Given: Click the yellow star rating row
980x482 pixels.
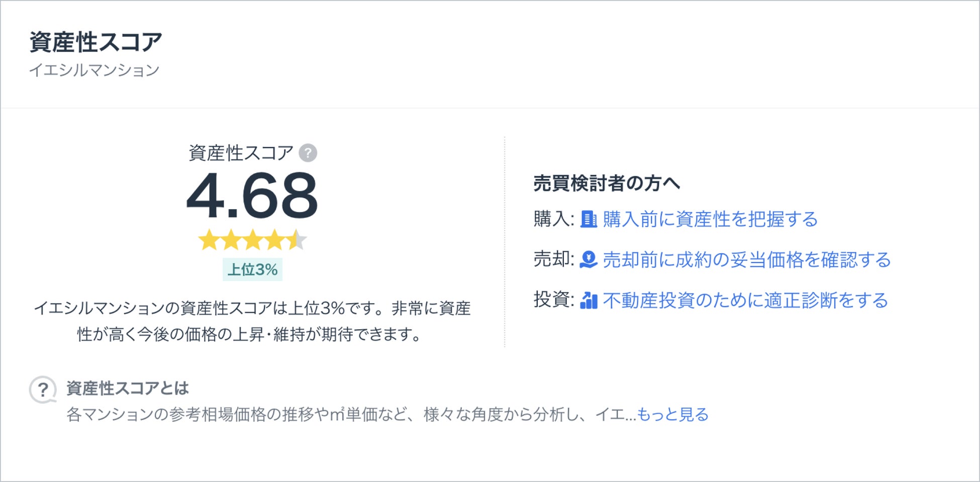Looking at the screenshot, I should pyautogui.click(x=252, y=240).
